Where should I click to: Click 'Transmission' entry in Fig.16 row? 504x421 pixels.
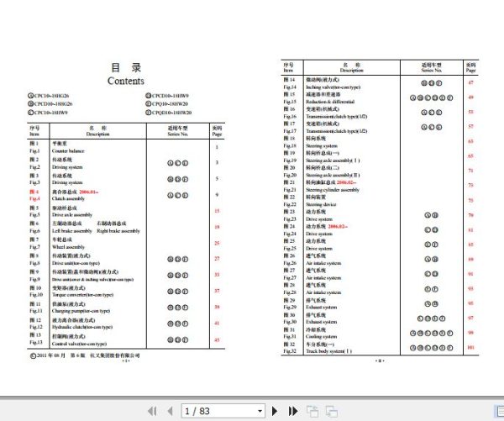click(x=337, y=116)
